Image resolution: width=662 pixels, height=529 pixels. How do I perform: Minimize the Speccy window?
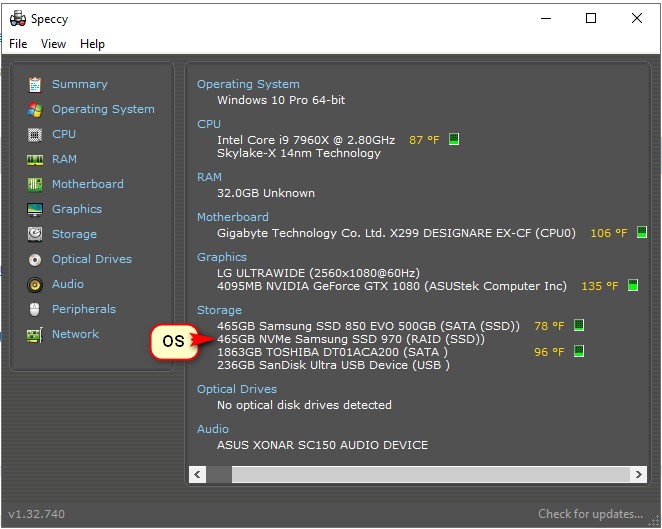(546, 18)
